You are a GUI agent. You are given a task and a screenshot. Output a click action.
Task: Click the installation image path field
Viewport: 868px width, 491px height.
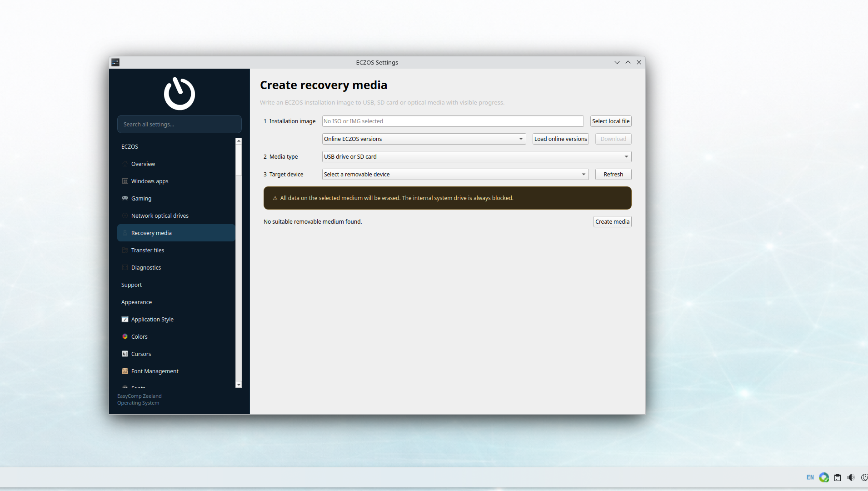tap(453, 121)
